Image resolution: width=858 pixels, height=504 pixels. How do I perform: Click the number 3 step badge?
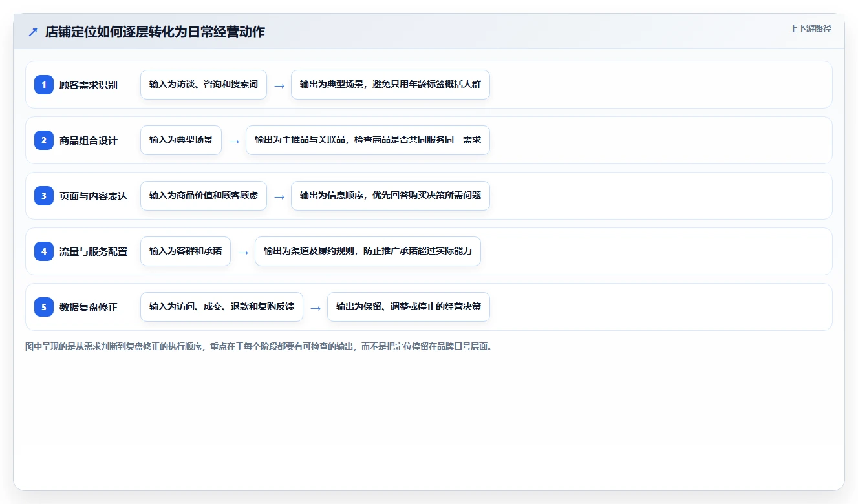pyautogui.click(x=44, y=196)
